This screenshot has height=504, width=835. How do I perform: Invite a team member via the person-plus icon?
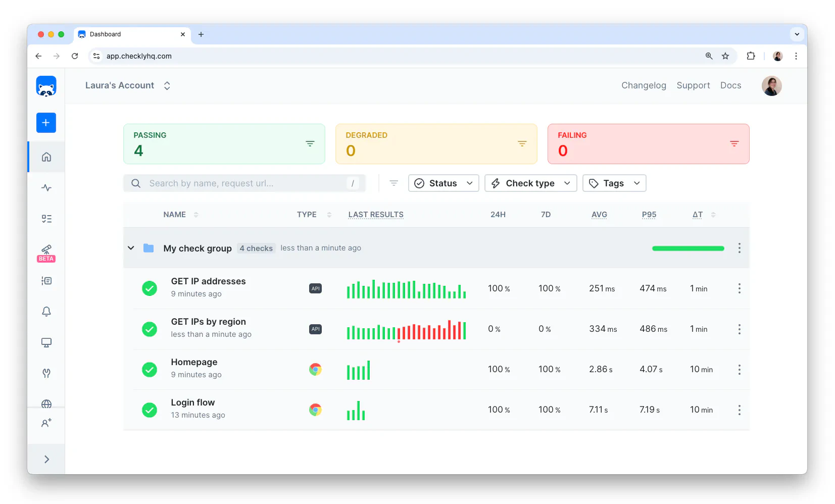46,423
